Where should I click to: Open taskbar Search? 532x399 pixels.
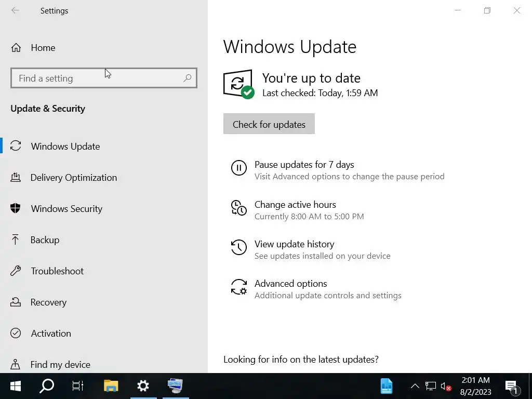46,386
